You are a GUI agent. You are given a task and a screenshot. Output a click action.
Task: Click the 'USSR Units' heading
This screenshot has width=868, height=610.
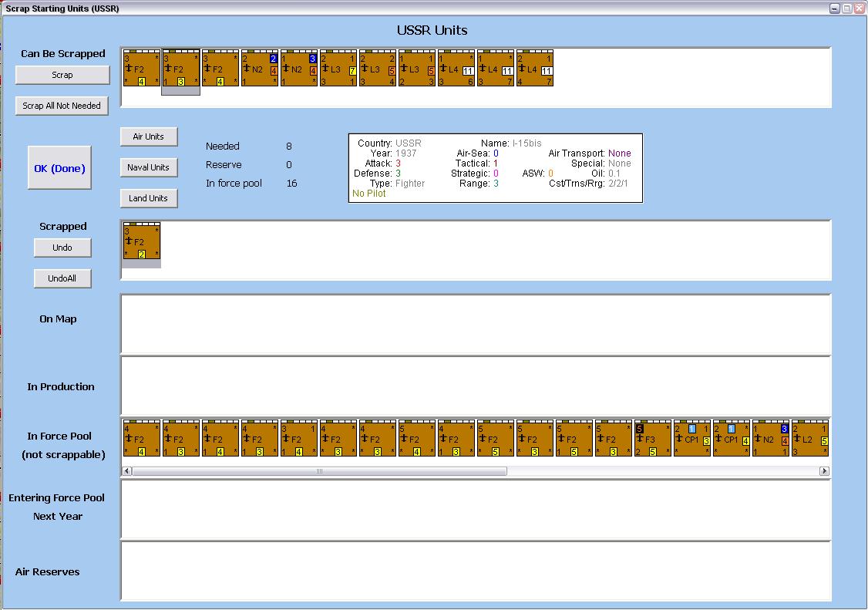[432, 31]
